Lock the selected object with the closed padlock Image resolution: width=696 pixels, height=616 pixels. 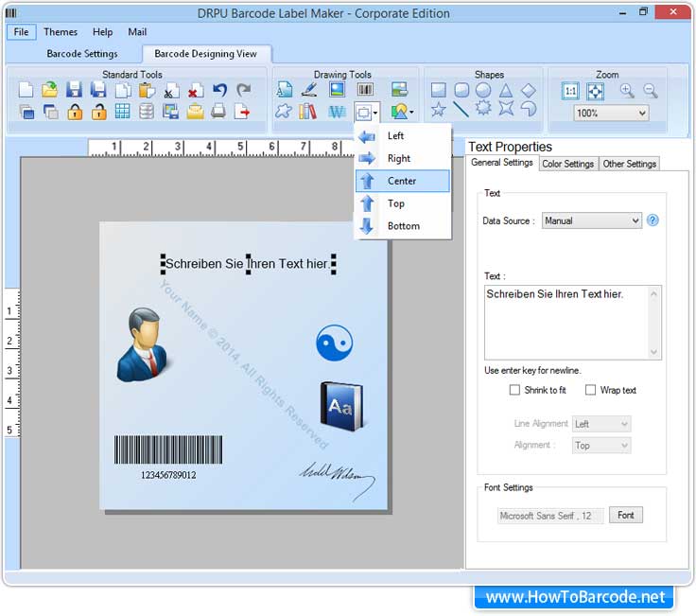coord(75,112)
